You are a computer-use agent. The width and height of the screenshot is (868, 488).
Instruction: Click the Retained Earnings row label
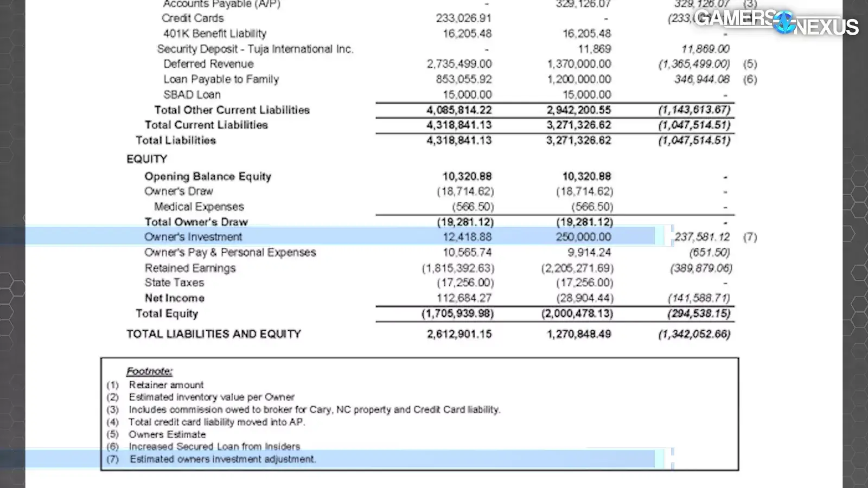(190, 268)
